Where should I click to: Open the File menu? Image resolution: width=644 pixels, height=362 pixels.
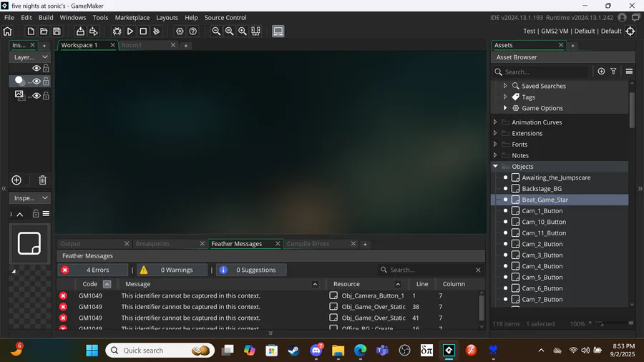pos(9,18)
